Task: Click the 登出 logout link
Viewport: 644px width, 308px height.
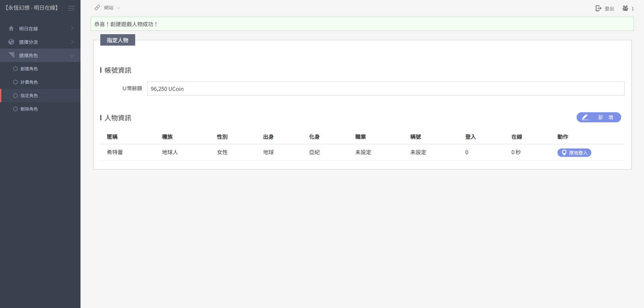Action: [609, 9]
